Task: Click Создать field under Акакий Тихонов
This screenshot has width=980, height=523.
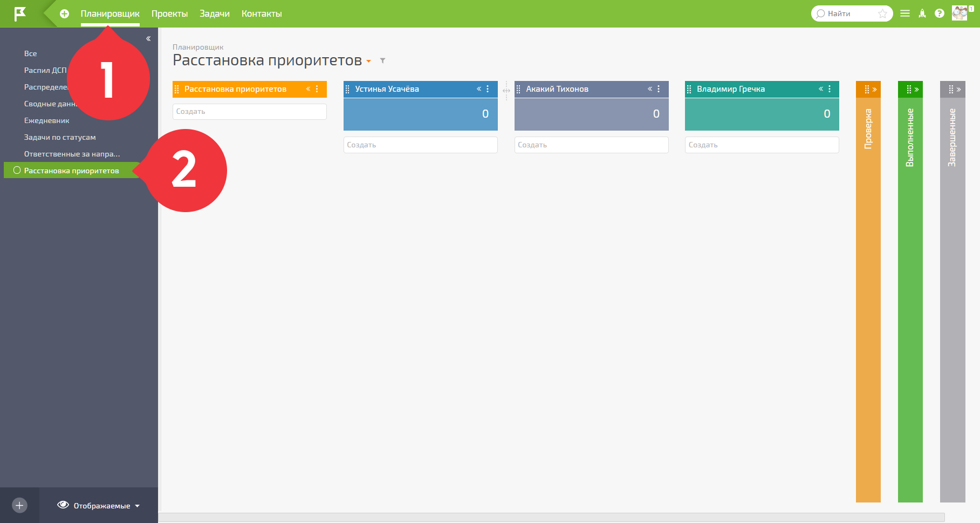Action: click(592, 145)
